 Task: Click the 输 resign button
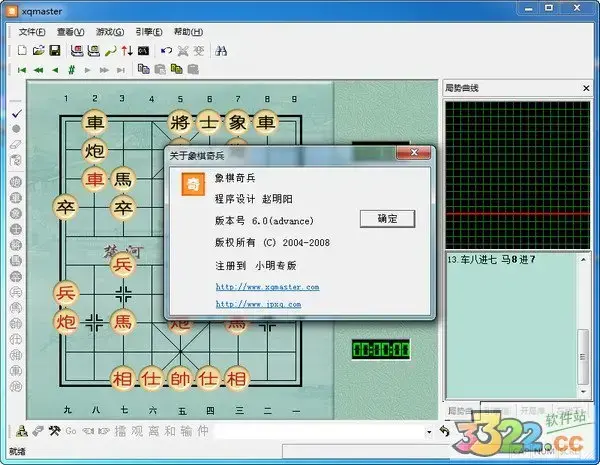point(186,431)
